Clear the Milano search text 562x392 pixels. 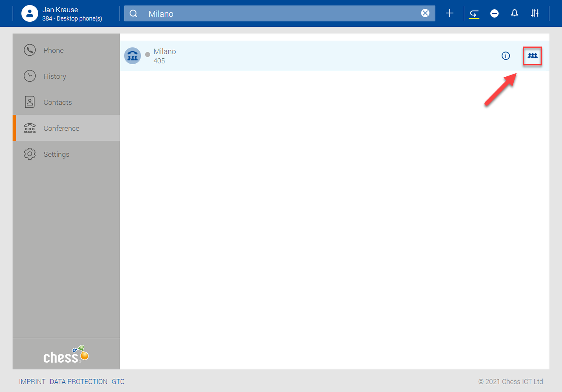tap(425, 13)
